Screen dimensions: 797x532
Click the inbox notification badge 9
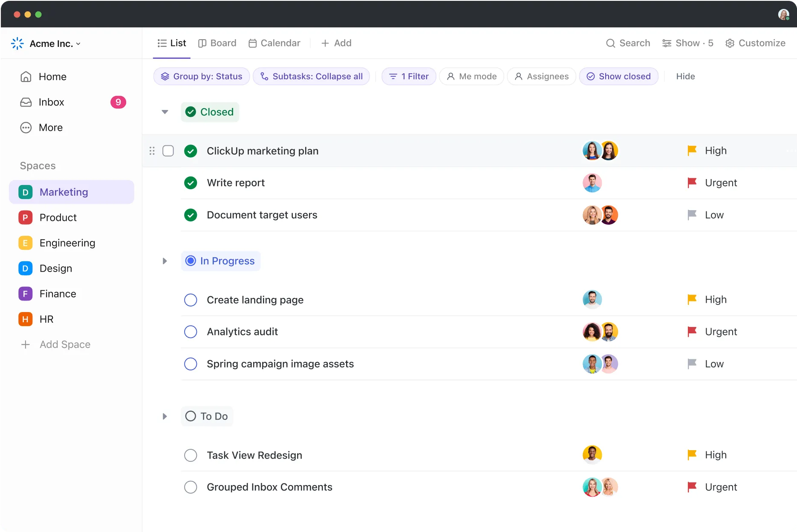click(x=118, y=102)
